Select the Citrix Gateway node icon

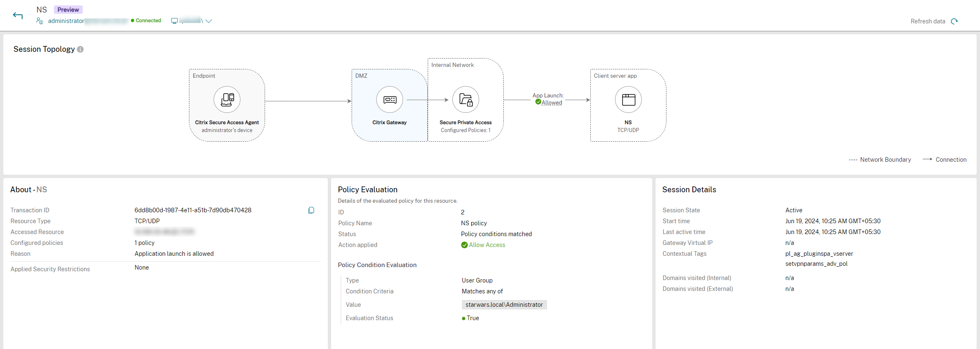[390, 99]
